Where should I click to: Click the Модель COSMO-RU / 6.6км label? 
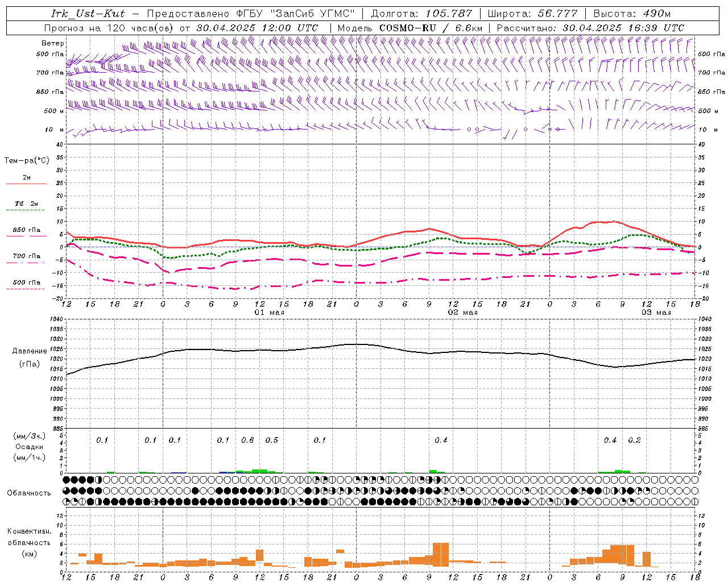click(410, 28)
